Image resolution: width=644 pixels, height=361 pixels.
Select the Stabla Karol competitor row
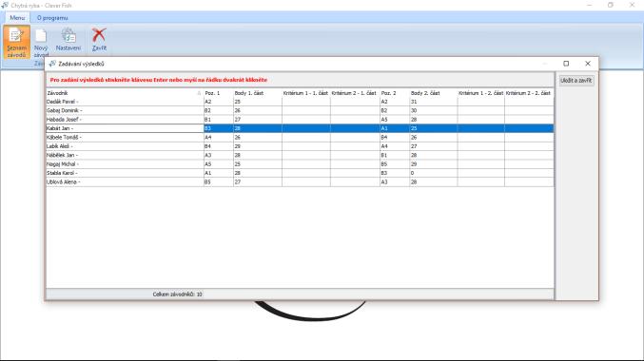300,173
